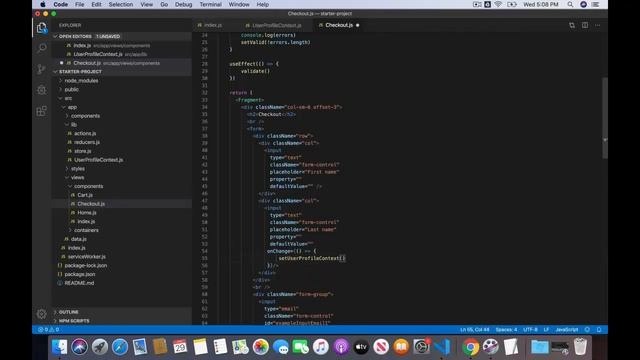
Task: Open the Search view in activity bar
Action: pos(42,48)
